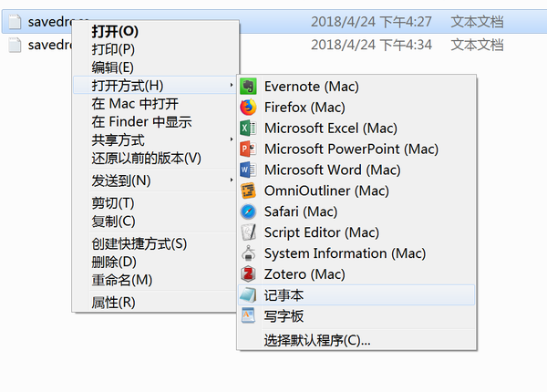Open with Firefox (Mac)
Image resolution: width=547 pixels, height=392 pixels.
pyautogui.click(x=356, y=107)
